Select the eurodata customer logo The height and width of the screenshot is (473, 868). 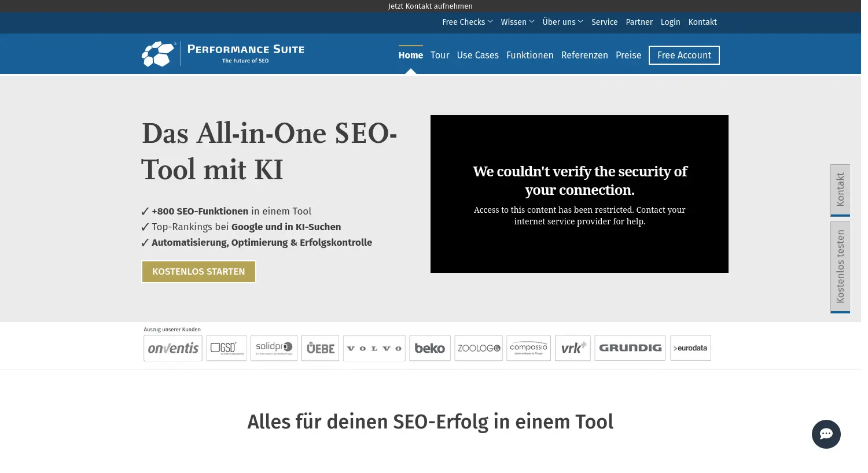(x=690, y=348)
